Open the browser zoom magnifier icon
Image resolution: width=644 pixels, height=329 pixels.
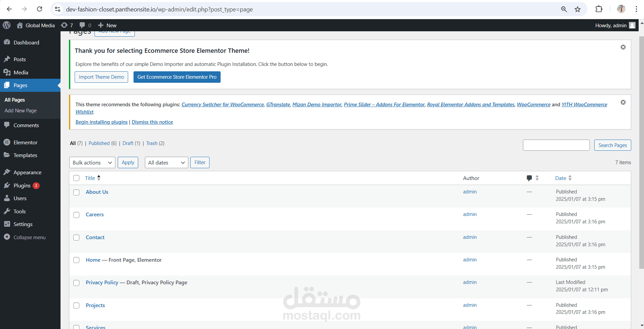[x=564, y=9]
